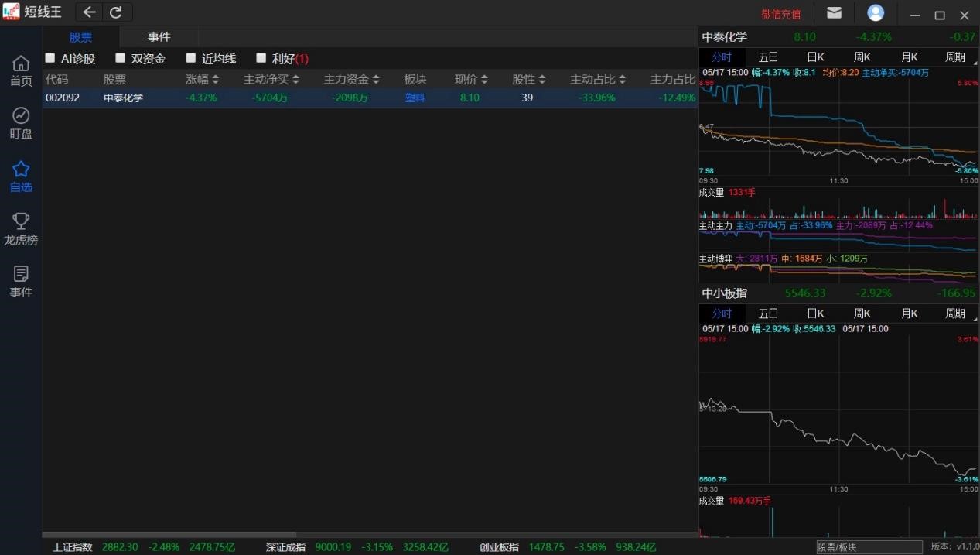Select 分时 tab for 中泰化学 chart
980x555 pixels.
722,57
